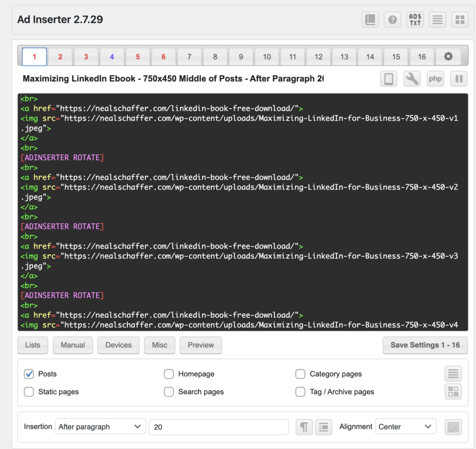This screenshot has width=476, height=449.
Task: Click the Lists button
Action: [33, 345]
